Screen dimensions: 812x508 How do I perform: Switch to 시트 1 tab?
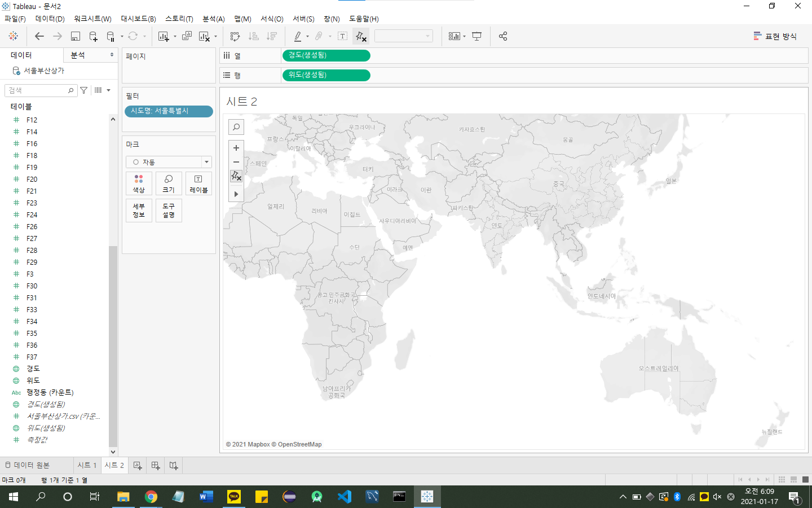point(87,465)
